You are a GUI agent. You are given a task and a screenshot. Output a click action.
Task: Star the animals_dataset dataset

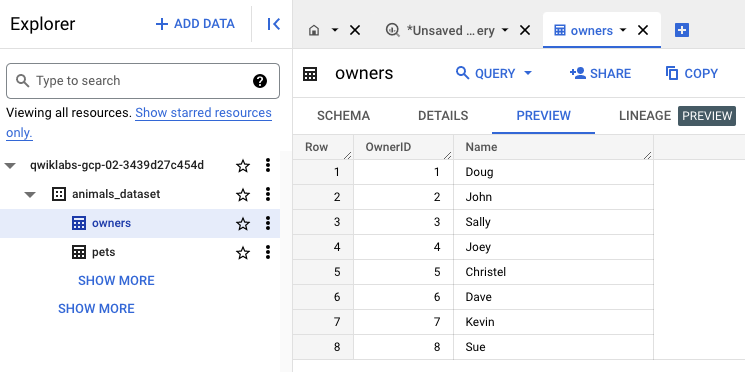click(243, 195)
